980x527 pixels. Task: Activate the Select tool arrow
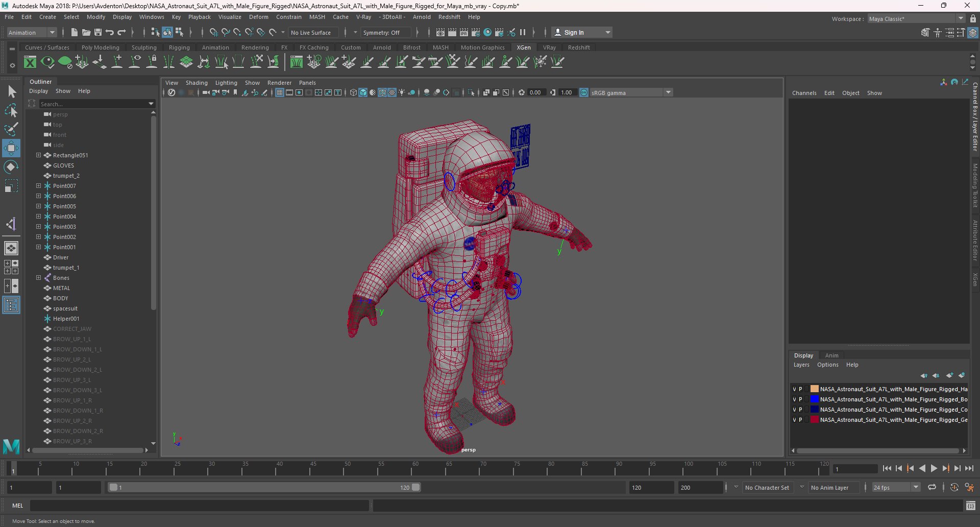(x=12, y=91)
